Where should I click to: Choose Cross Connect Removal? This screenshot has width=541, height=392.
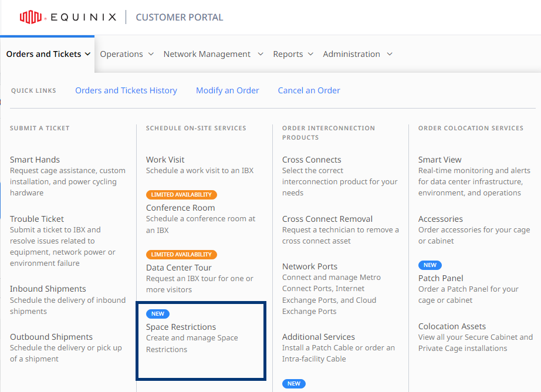pyautogui.click(x=327, y=219)
